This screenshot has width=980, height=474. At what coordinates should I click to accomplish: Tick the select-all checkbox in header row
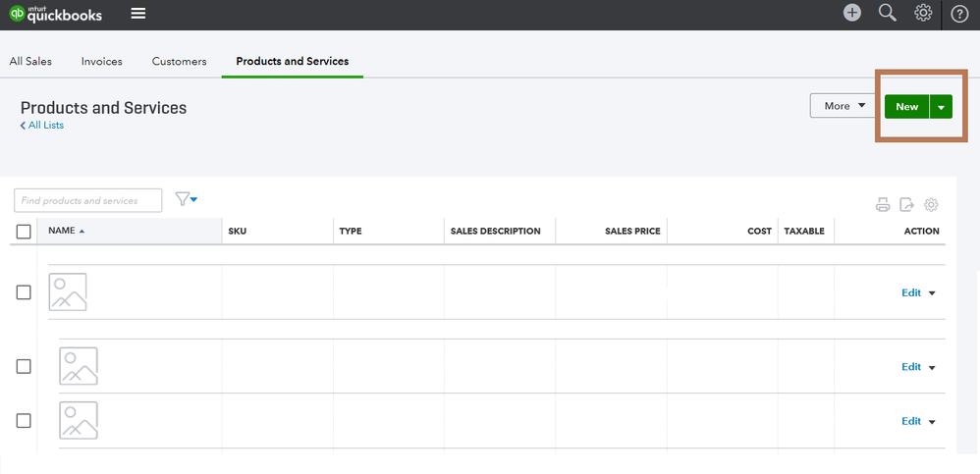(24, 232)
